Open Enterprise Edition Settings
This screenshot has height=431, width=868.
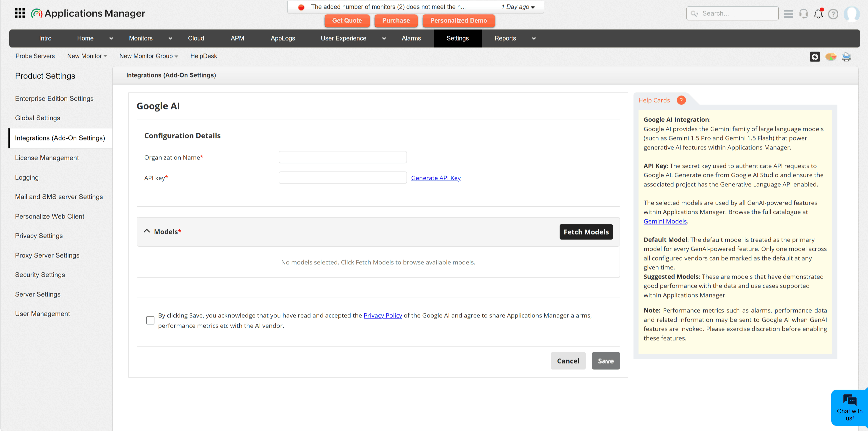[x=54, y=99]
